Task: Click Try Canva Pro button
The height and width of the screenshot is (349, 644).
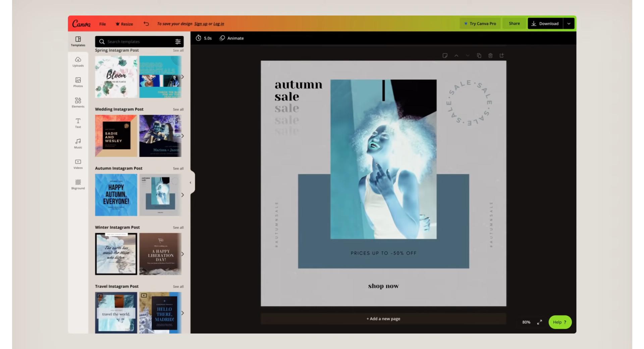Action: pyautogui.click(x=480, y=23)
